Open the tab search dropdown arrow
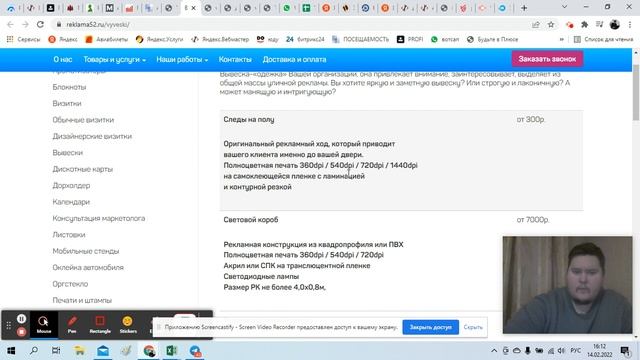Screen dimensions: 640x360 pos(564,7)
